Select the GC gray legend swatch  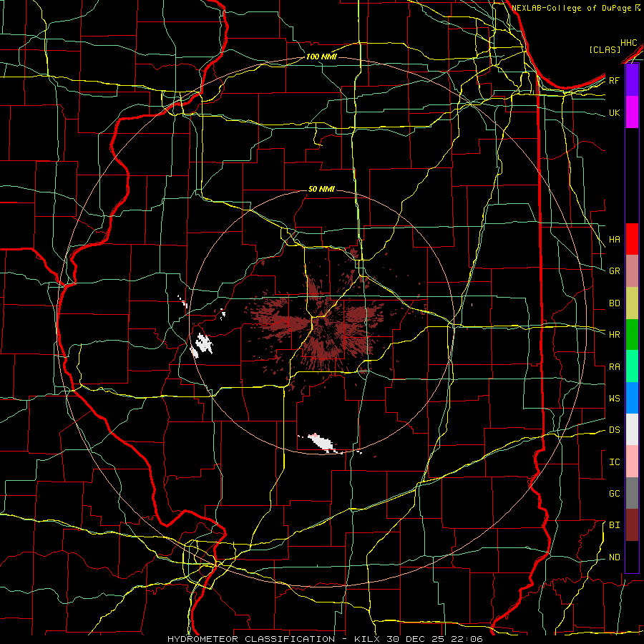tap(632, 493)
